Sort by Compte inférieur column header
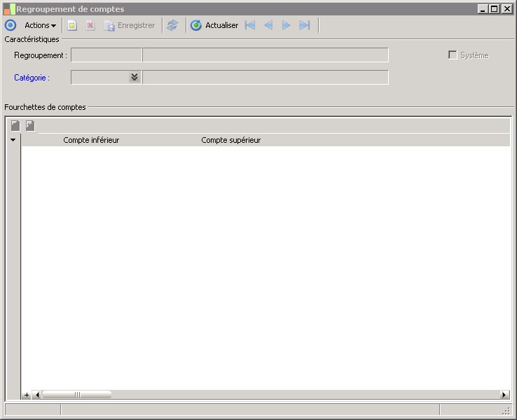 pos(91,140)
